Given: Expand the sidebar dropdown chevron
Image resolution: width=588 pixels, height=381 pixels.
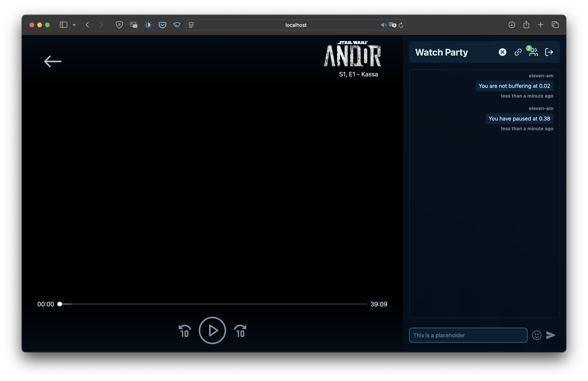Looking at the screenshot, I should (74, 25).
